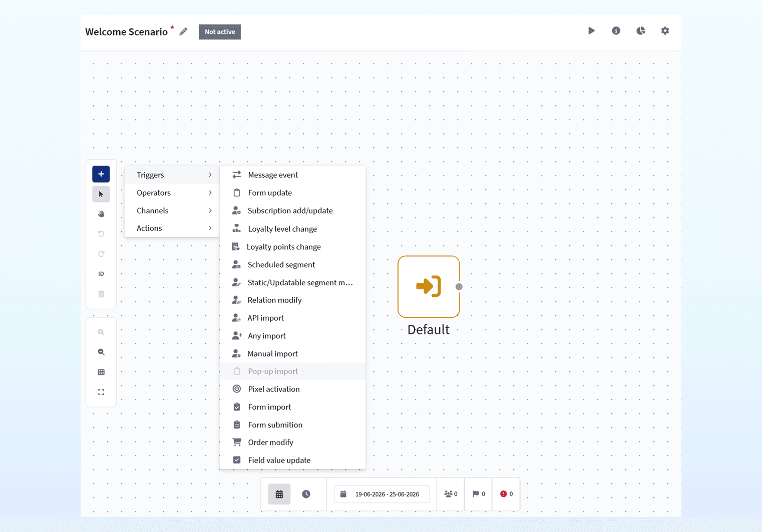Click the Order modify cart icon
The height and width of the screenshot is (532, 762).
pos(237,442)
